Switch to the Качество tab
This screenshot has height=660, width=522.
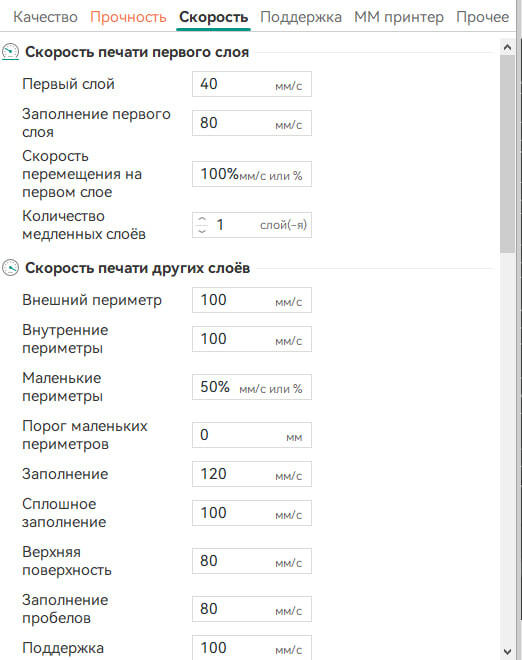[45, 17]
